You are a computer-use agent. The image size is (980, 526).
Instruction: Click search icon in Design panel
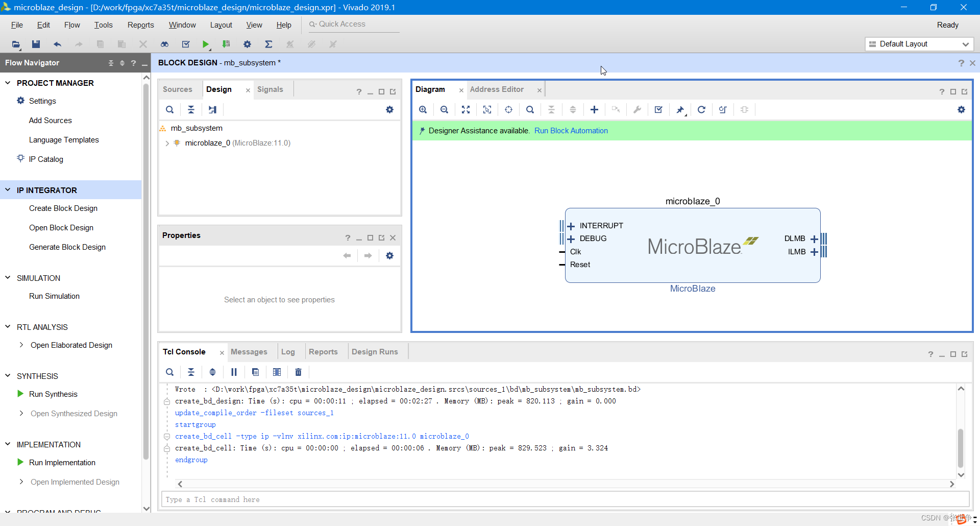pos(170,109)
